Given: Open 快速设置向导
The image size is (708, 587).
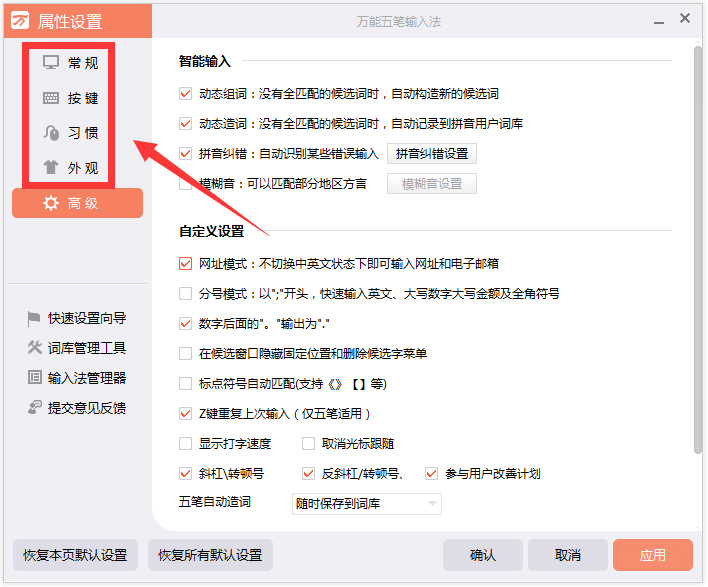Looking at the screenshot, I should coord(77,318).
